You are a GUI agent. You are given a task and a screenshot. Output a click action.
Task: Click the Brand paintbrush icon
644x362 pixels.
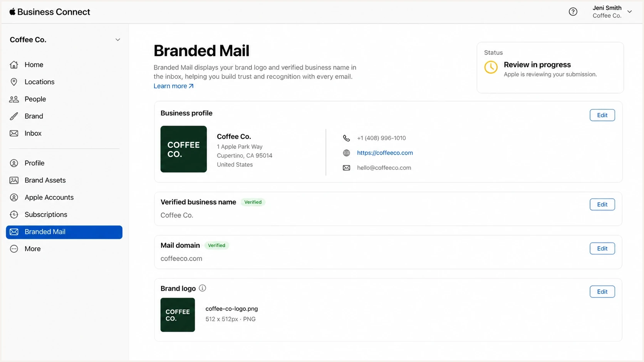14,116
